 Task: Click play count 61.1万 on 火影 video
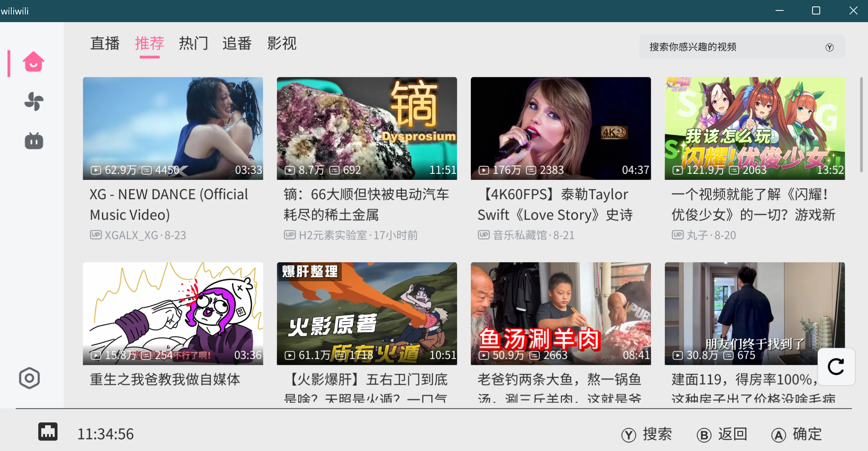[x=314, y=355]
